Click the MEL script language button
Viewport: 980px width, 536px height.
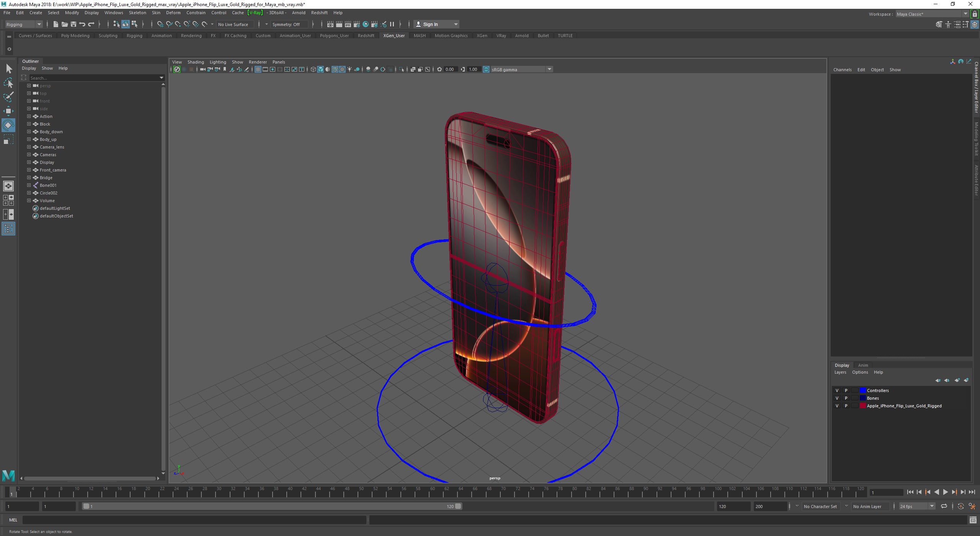[13, 520]
